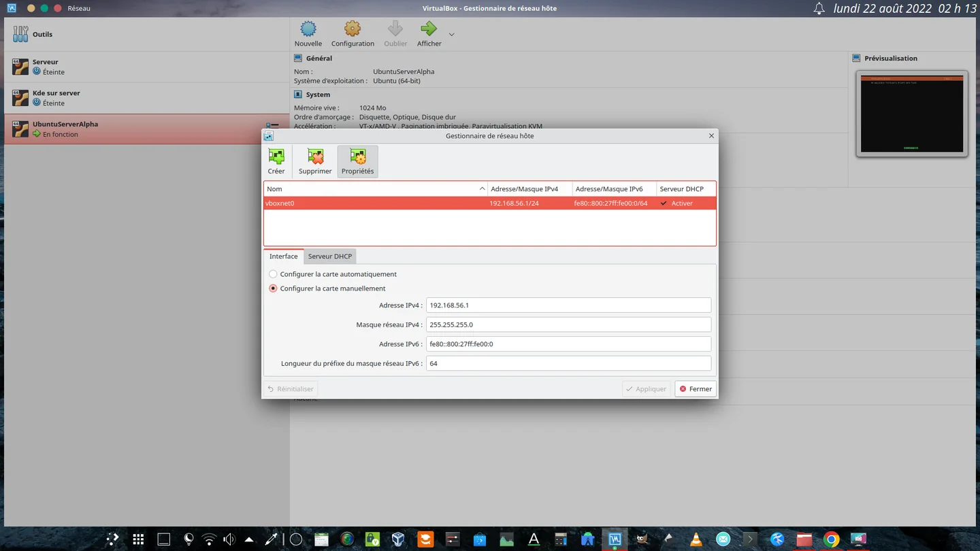The image size is (980, 551).
Task: Click the Nouvelle icon in the VirtualBox toolbar
Action: [x=308, y=29]
